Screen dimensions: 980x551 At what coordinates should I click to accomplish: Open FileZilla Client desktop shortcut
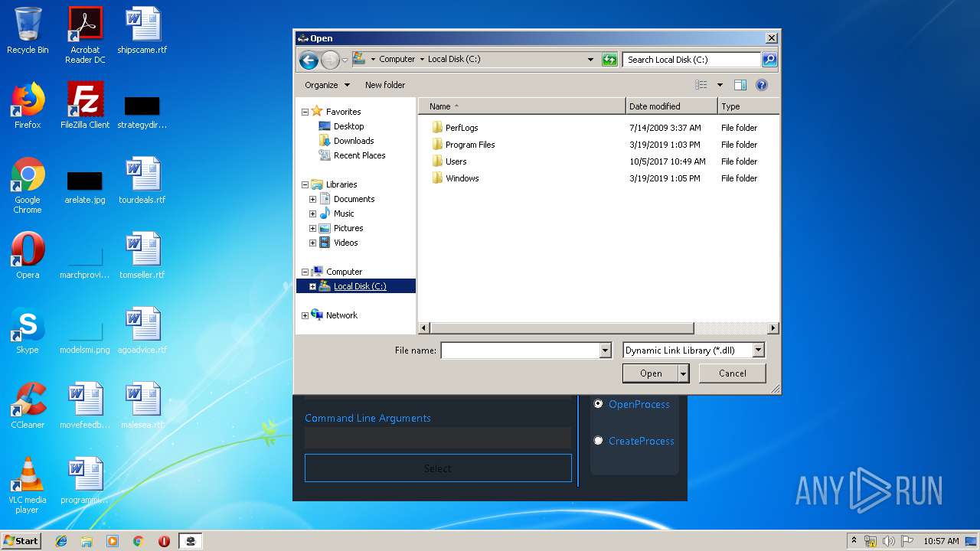click(85, 105)
